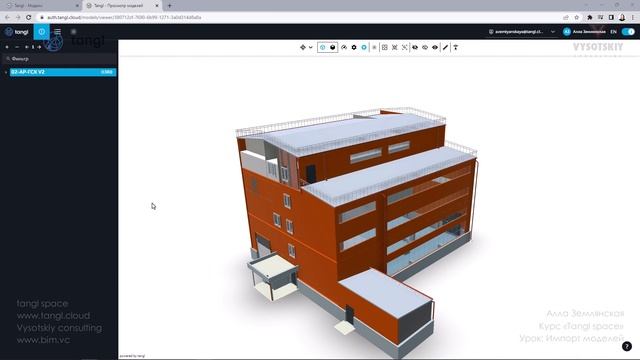The width and height of the screenshot is (640, 360).
Task: Select the 02-АР-ГСК V2 model row
Action: 63,72
